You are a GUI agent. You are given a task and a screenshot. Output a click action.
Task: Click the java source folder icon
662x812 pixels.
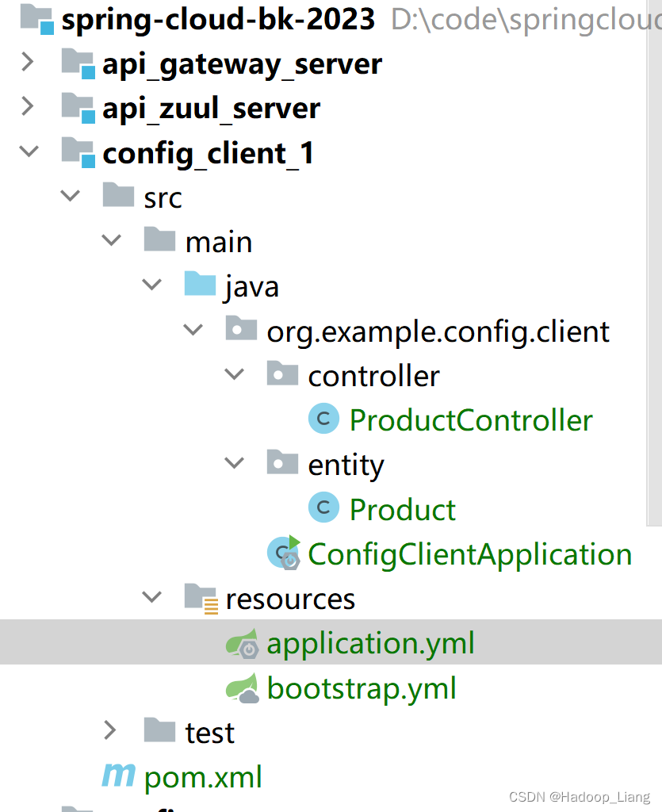click(x=200, y=283)
